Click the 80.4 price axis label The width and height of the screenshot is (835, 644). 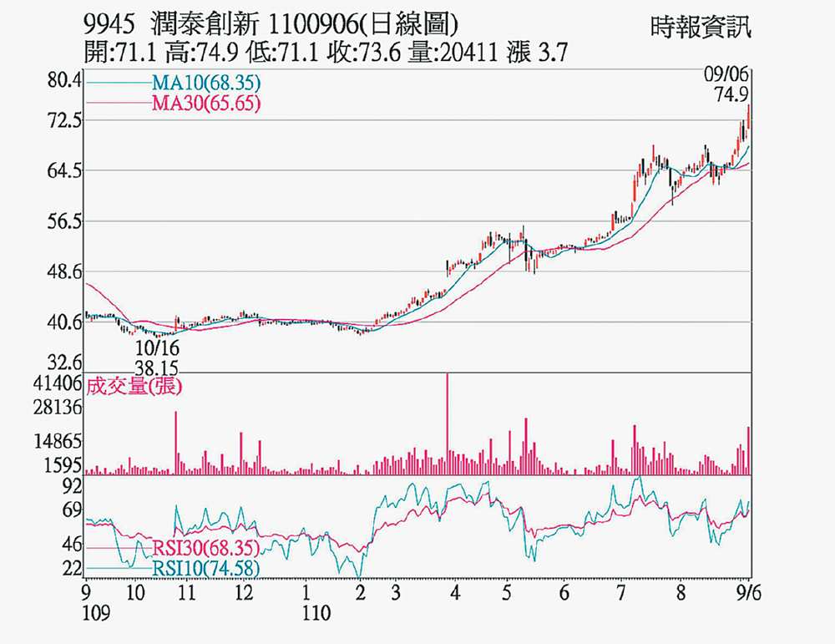(65, 82)
